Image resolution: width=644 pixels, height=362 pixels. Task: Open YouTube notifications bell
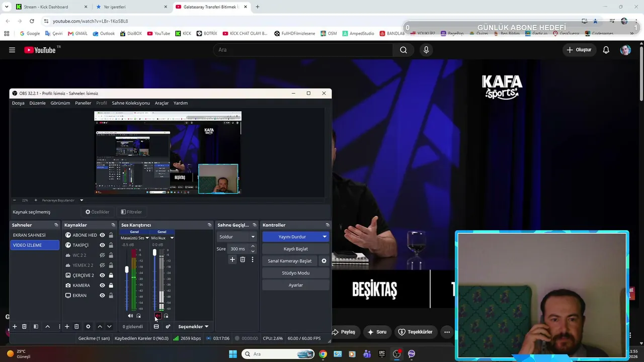click(606, 50)
